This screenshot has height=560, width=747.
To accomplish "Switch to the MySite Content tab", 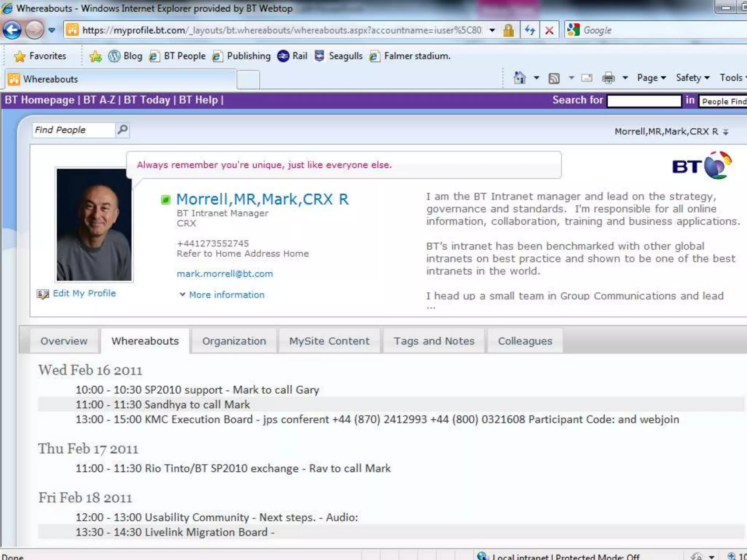I will 329,341.
